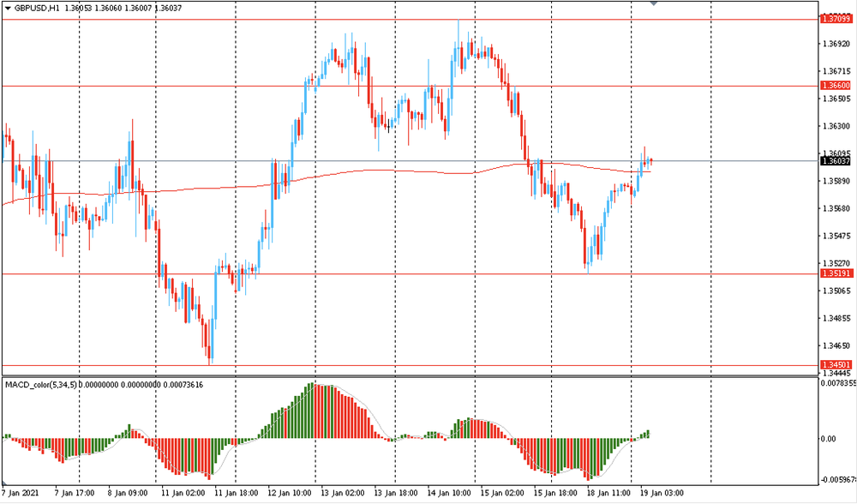Screen dimensions: 857x504
Task: Click the OHLC values 1.36053 1.36060 1.36007 1.36037
Action: [123, 9]
